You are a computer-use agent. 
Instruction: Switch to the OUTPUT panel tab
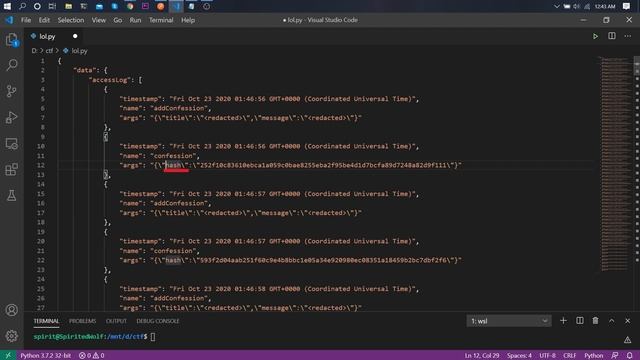coord(116,321)
